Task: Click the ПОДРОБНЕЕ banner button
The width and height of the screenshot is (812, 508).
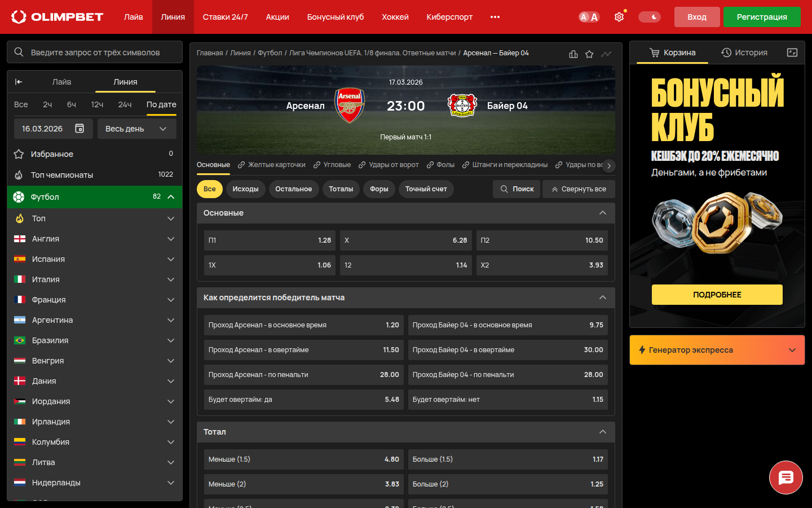Action: 717,295
